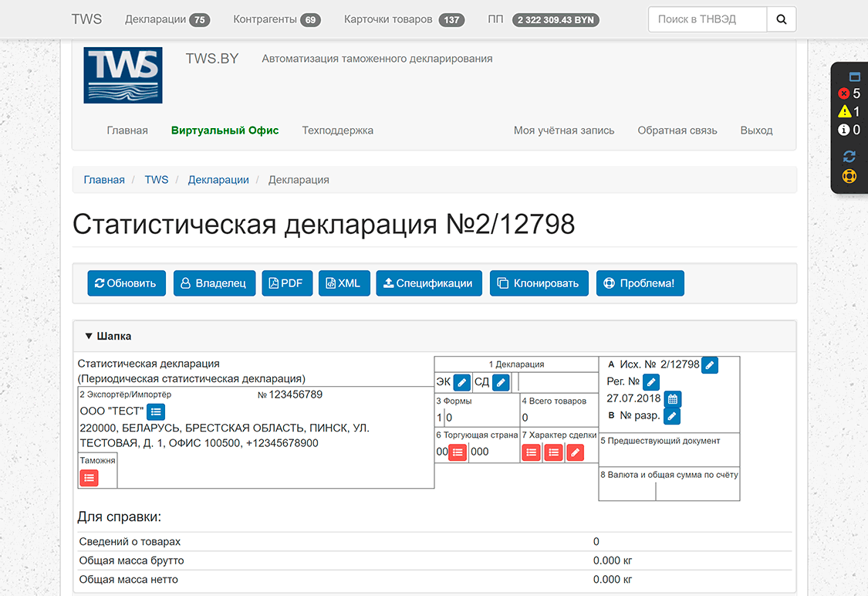Collapse the Шапка section
868x596 pixels.
point(108,337)
